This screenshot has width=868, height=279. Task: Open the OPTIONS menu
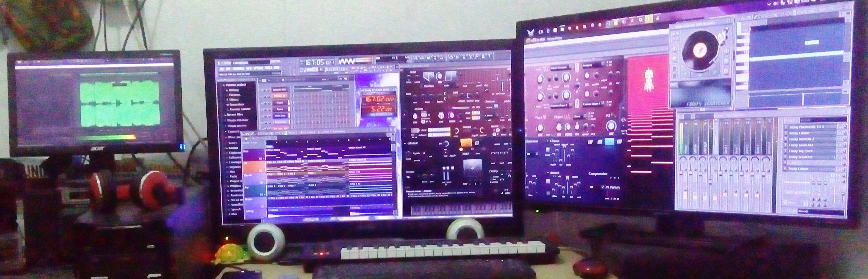pyautogui.click(x=258, y=68)
